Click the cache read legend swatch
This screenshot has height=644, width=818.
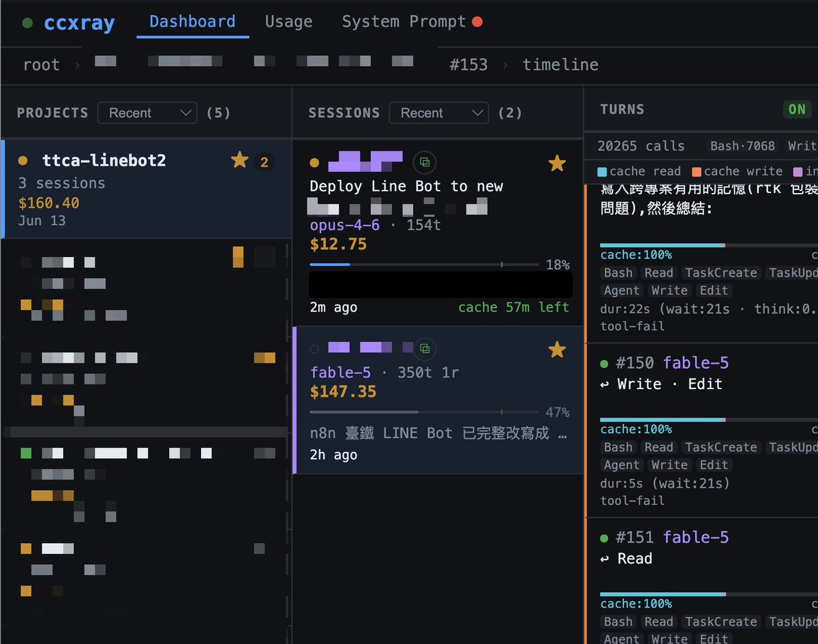pyautogui.click(x=602, y=172)
